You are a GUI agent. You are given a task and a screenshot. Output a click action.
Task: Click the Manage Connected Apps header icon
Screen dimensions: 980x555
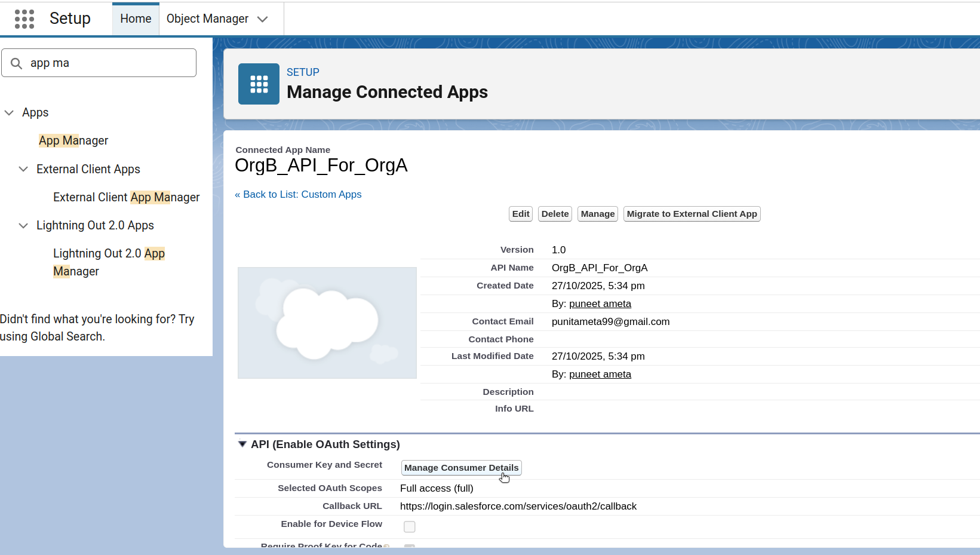[x=259, y=84]
